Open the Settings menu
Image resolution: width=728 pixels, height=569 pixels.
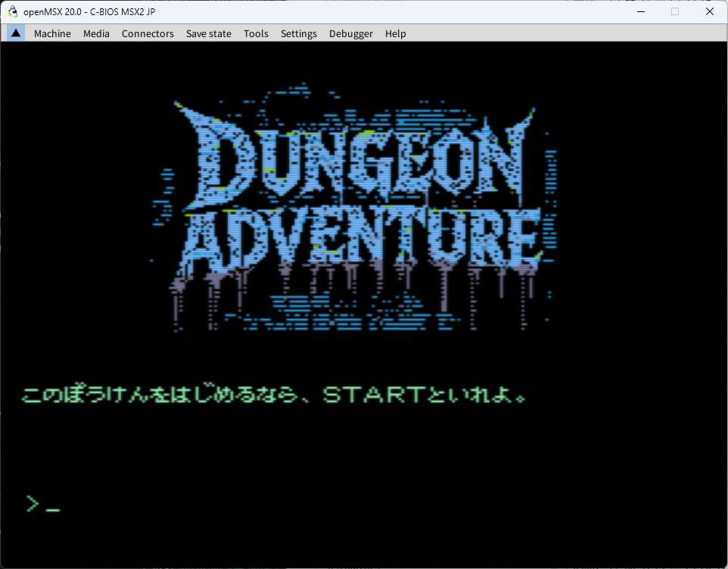tap(298, 33)
